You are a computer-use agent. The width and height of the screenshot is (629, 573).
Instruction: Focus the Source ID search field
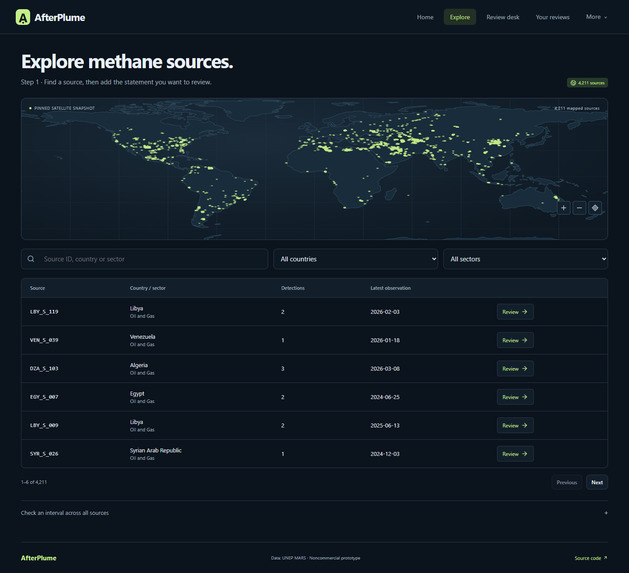(144, 259)
